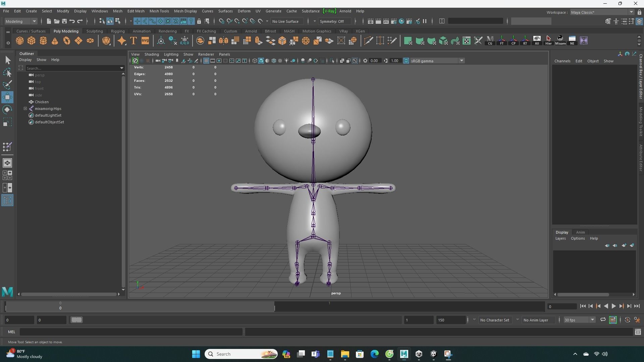The image size is (644, 362).
Task: Open the Modeling menu set dropdown
Action: [x=21, y=21]
